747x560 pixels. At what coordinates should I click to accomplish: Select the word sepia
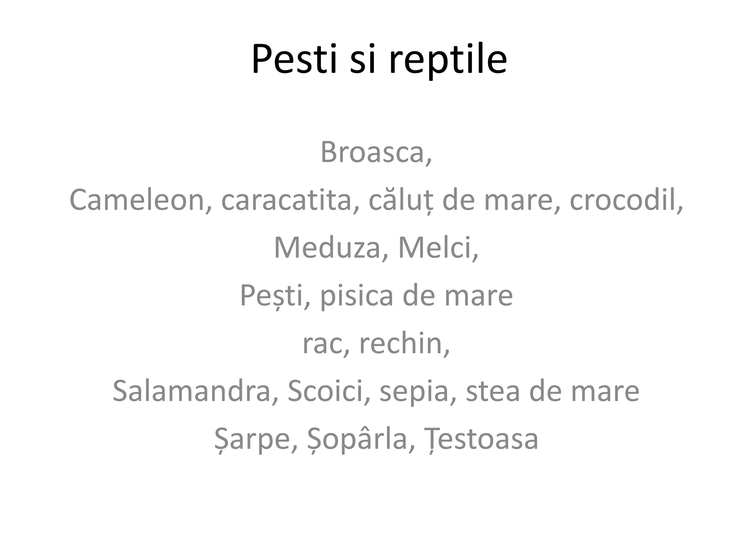click(414, 392)
